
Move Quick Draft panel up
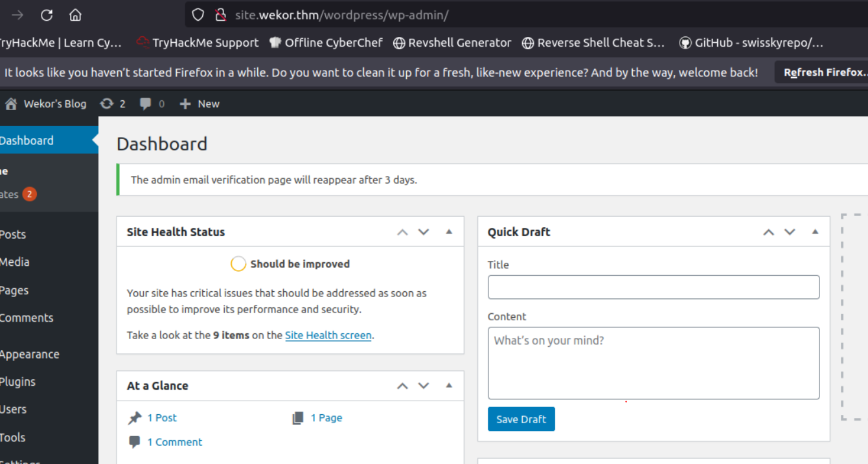tap(768, 232)
